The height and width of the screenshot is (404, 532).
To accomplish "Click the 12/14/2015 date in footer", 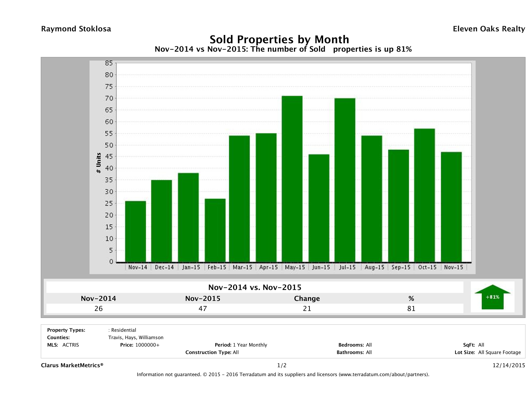I will 509,365.
